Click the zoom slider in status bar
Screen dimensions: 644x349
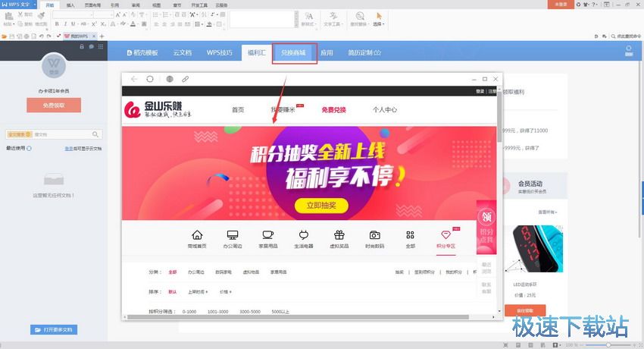pos(608,345)
